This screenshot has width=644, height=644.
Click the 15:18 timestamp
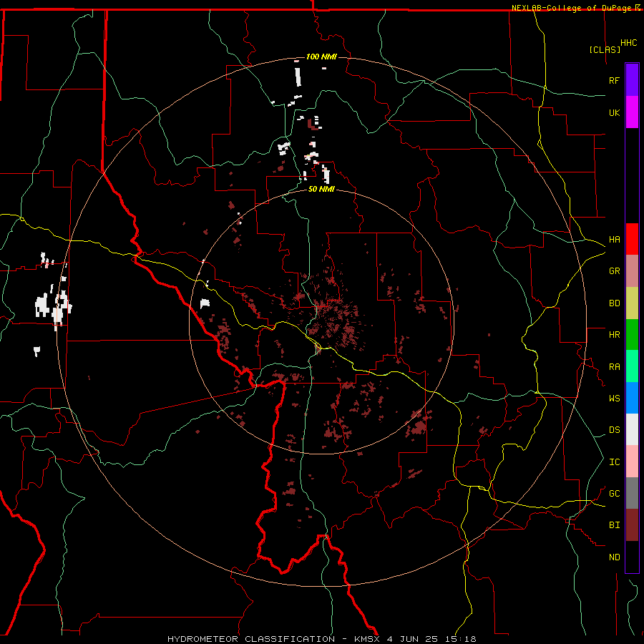tap(461, 639)
